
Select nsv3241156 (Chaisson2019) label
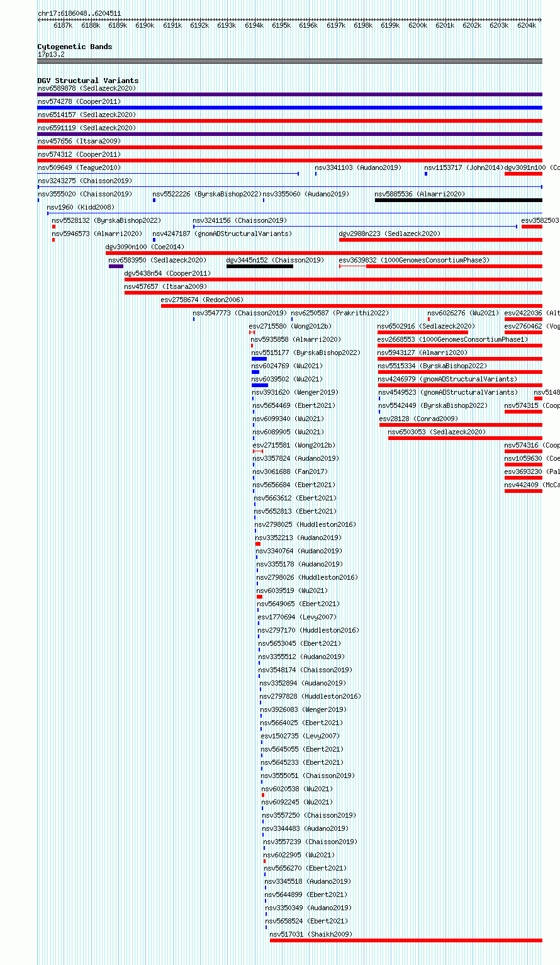pos(240,221)
